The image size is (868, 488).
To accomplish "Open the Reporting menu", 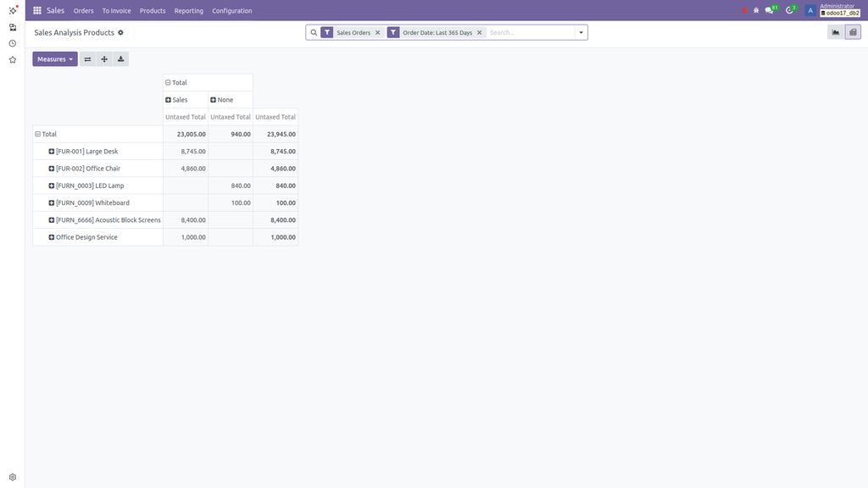I will 188,11.
